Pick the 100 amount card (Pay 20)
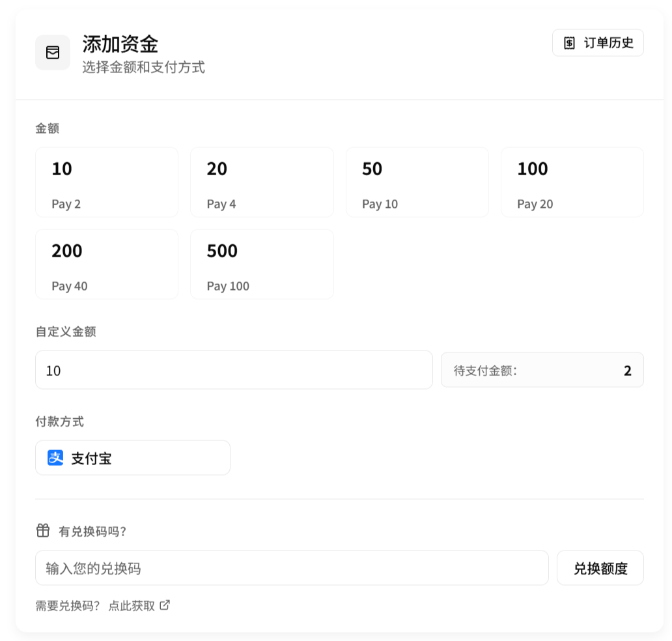 572,182
